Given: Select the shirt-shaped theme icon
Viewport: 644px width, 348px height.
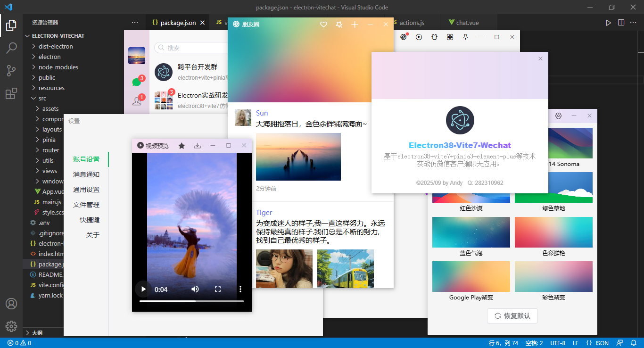Looking at the screenshot, I should click(434, 37).
